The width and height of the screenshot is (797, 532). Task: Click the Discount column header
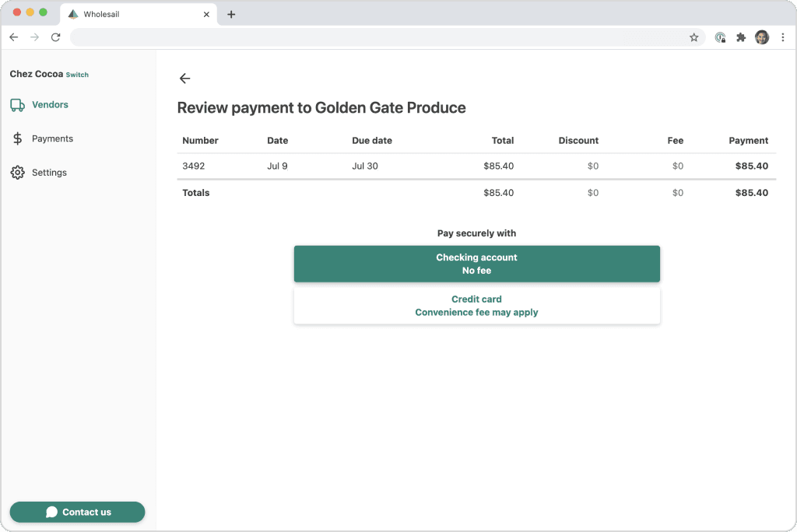(578, 141)
